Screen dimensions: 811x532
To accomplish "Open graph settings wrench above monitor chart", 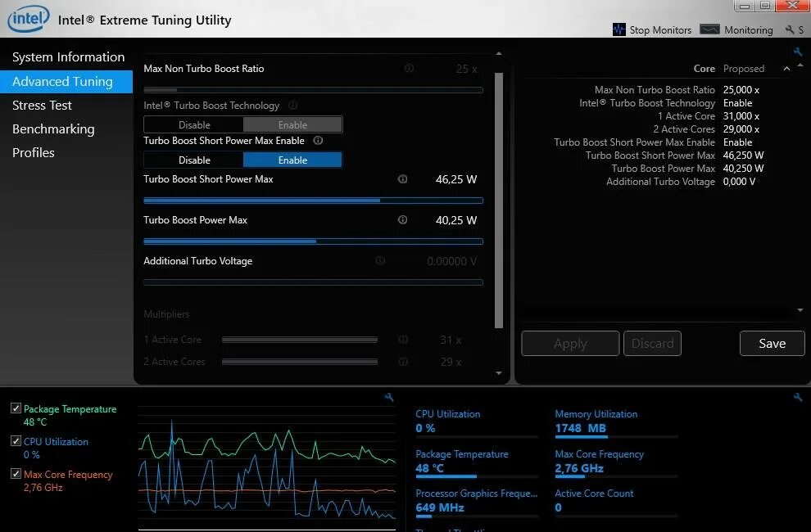I will pos(389,397).
